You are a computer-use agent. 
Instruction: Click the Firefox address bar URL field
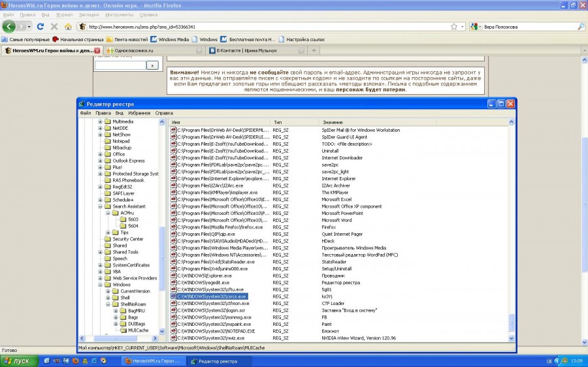click(263, 27)
